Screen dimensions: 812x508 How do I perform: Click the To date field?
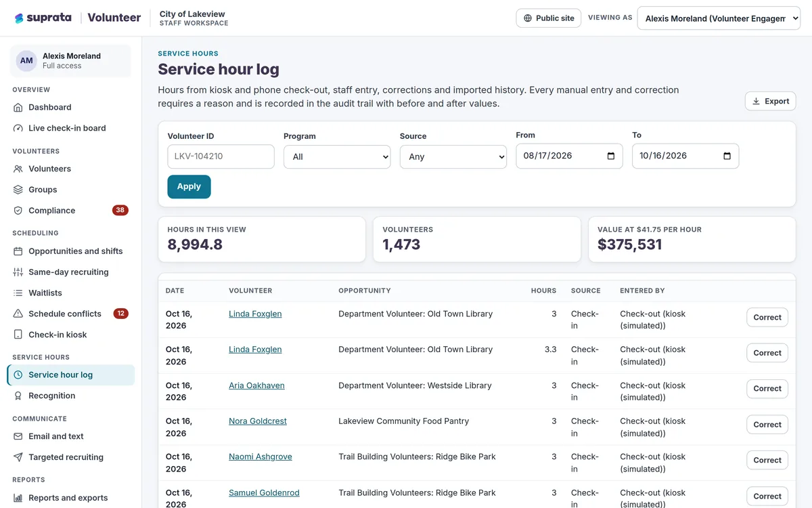pos(685,156)
